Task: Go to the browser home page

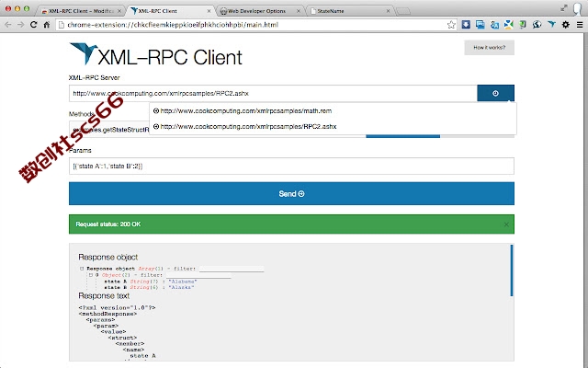Action: 47,25
